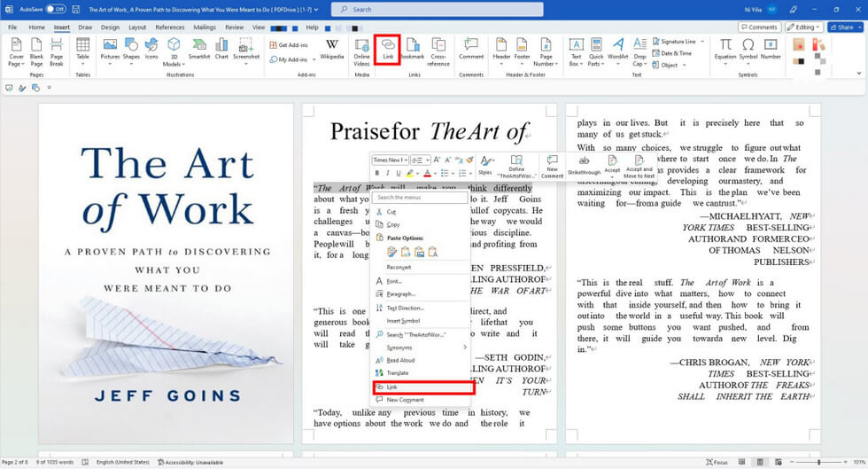
Task: Click the Strikethrough button in the mini toolbar
Action: [584, 165]
